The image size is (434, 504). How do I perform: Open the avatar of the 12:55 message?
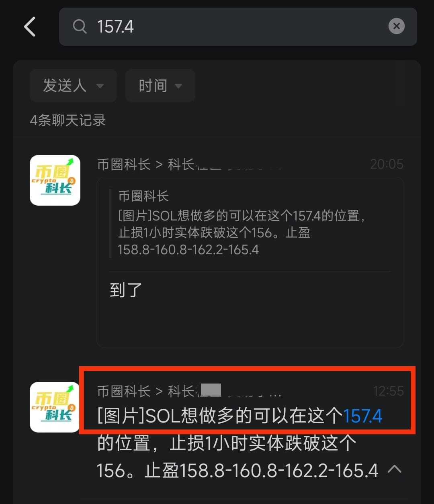55,407
